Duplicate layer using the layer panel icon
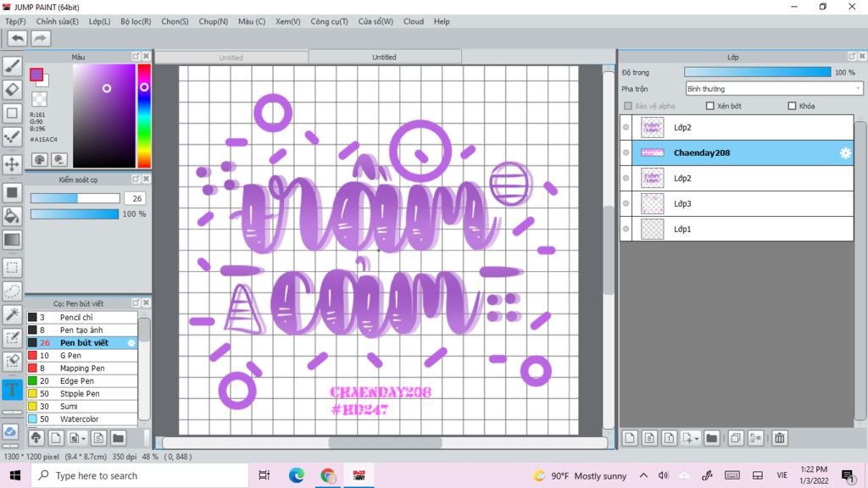This screenshot has width=868, height=488. [x=736, y=438]
